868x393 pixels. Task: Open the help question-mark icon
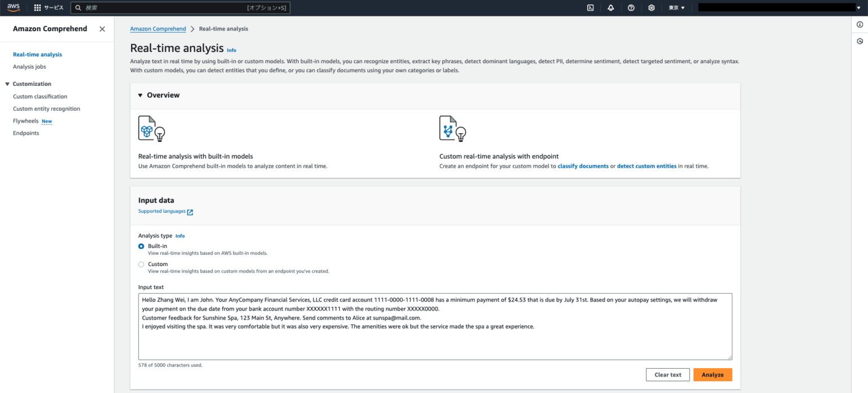[631, 7]
